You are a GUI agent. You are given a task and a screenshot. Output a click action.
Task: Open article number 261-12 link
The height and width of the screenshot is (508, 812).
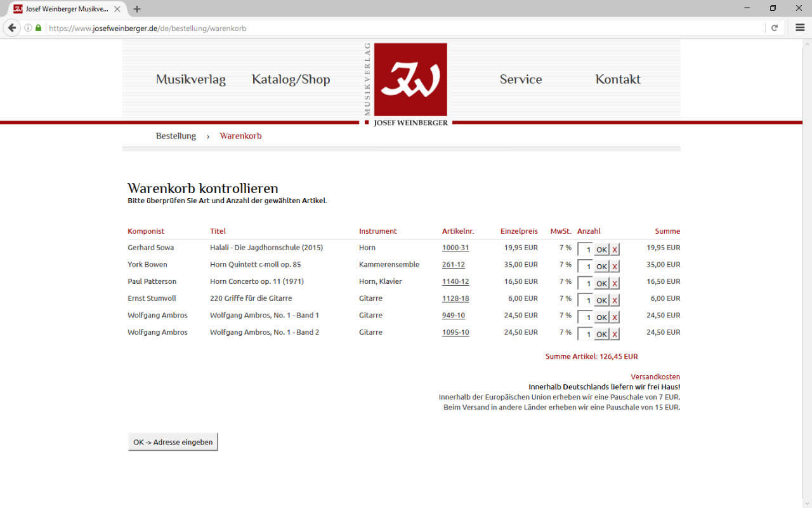[x=454, y=265]
